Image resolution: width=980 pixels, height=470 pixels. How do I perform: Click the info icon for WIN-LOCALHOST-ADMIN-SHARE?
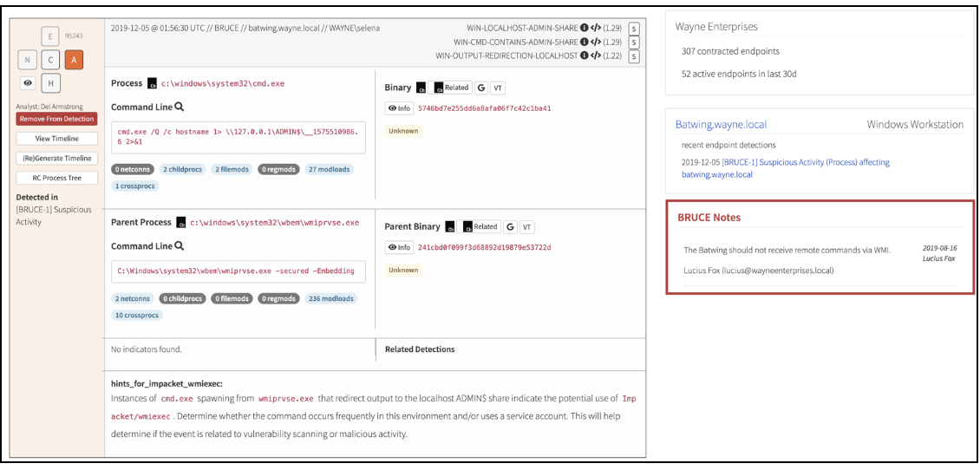584,28
